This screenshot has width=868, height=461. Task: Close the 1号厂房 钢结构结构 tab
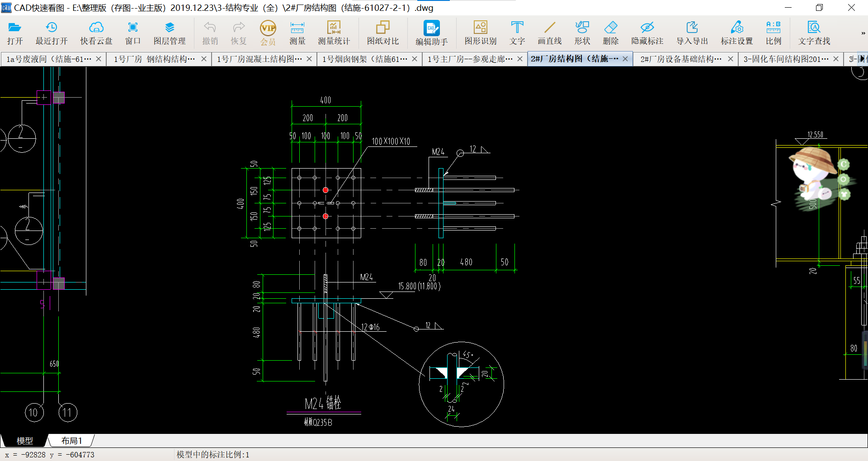204,59
